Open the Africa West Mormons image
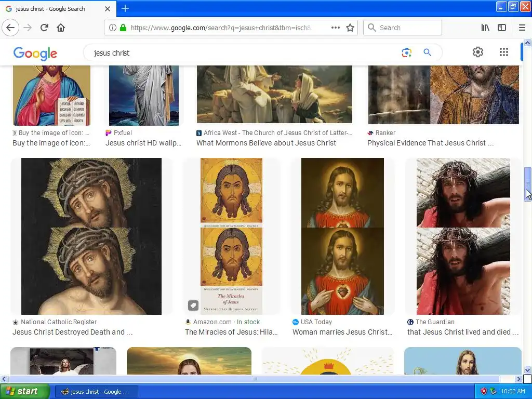The image size is (532, 399). (x=274, y=94)
